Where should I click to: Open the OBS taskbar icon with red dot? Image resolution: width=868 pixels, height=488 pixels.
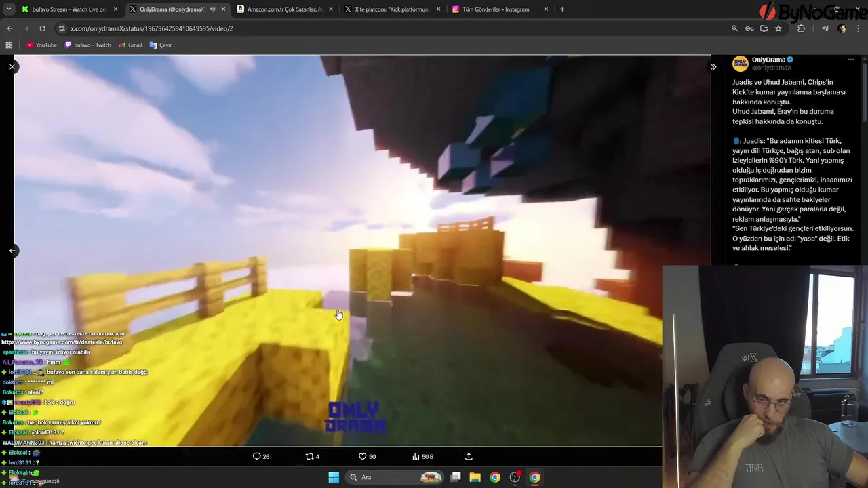click(x=515, y=477)
